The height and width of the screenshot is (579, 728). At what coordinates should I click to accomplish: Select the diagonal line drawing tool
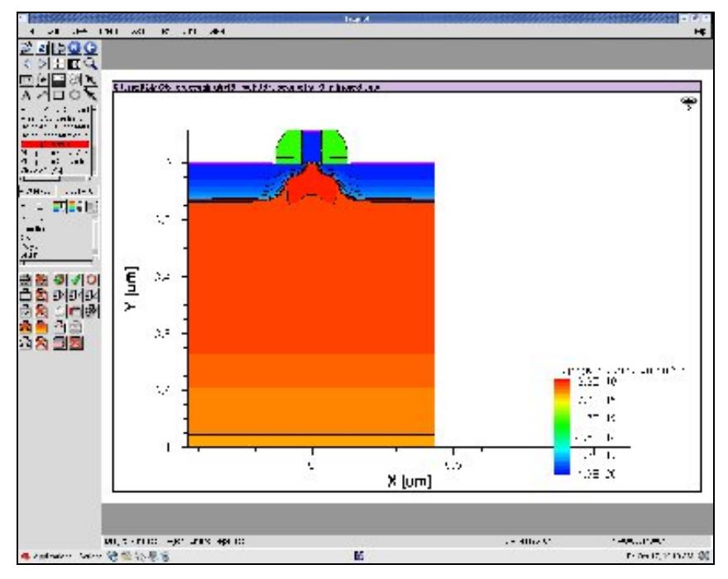42,95
